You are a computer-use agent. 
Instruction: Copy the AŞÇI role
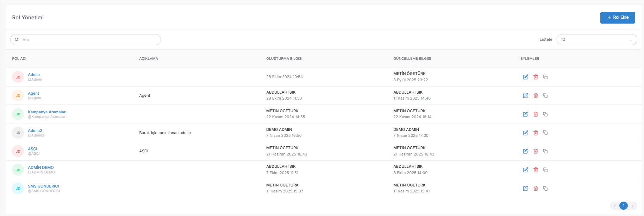(x=545, y=151)
